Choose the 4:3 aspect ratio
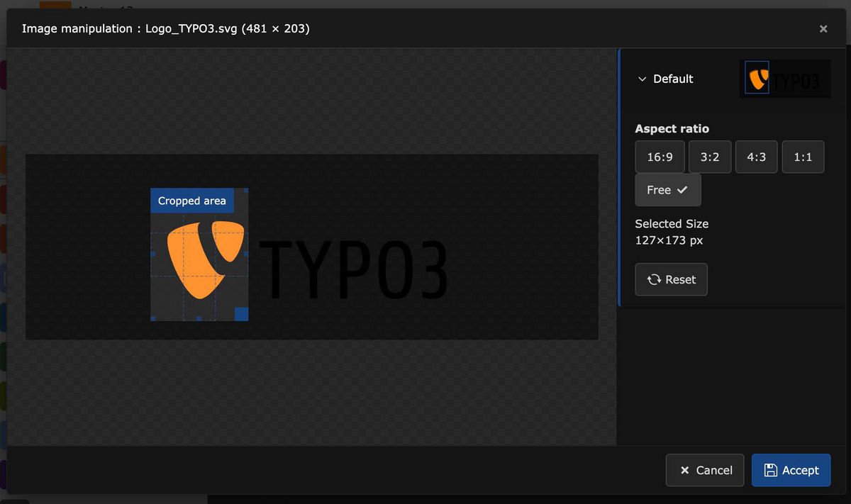The width and height of the screenshot is (851, 504). (756, 157)
